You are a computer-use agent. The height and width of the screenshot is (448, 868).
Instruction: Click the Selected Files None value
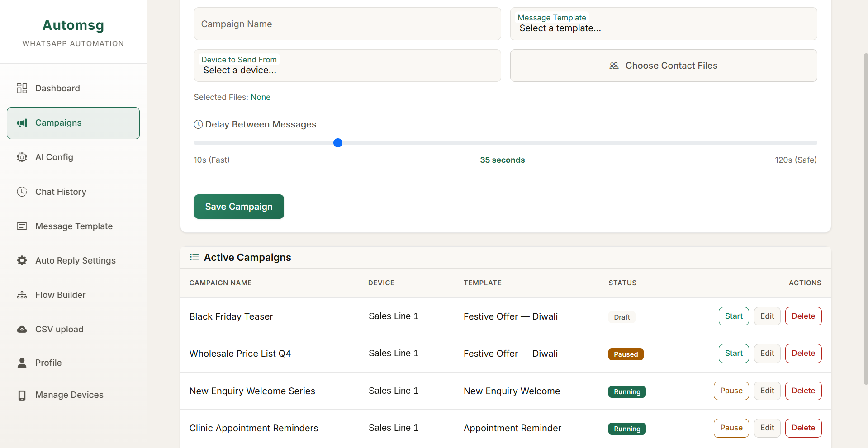[x=261, y=97]
